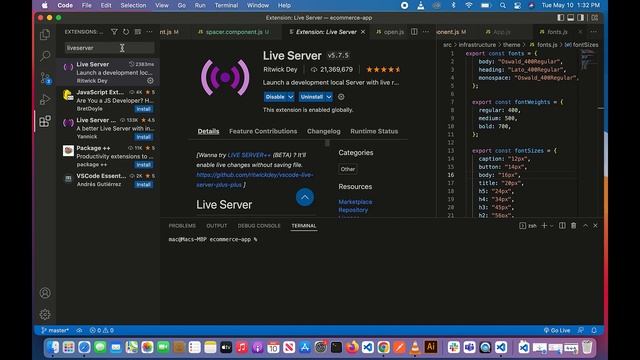Close the terminal panel
640x360 pixels.
point(596,225)
